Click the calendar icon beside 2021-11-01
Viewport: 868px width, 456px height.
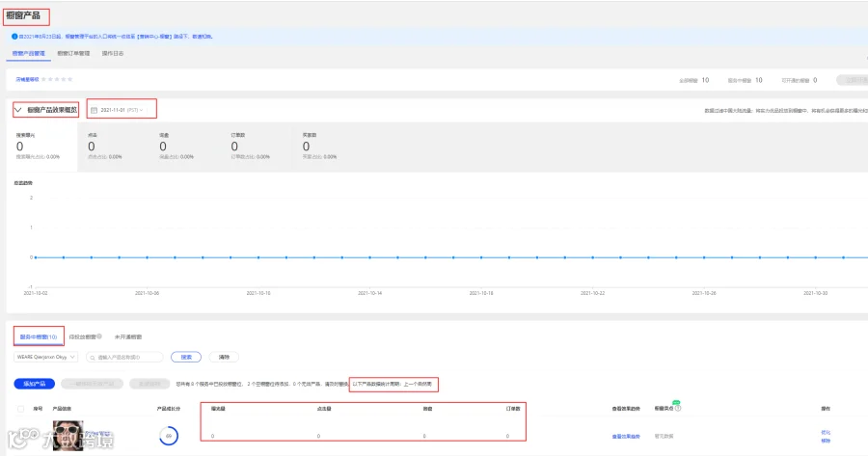95,110
